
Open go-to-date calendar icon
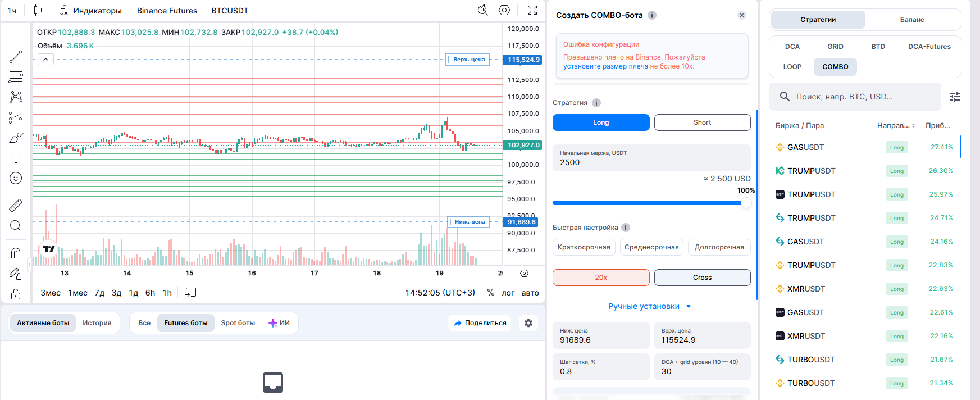click(191, 292)
